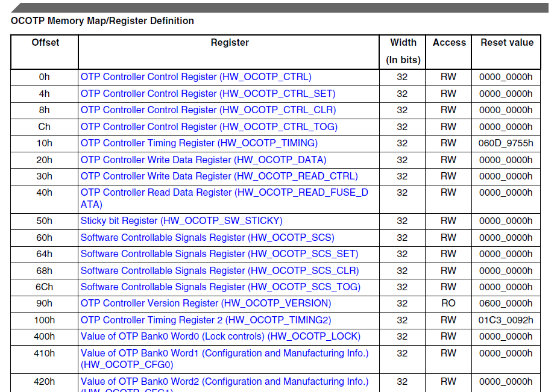Click the reset value 060D_9755h cell
This screenshot has height=392, width=560.
(x=506, y=143)
